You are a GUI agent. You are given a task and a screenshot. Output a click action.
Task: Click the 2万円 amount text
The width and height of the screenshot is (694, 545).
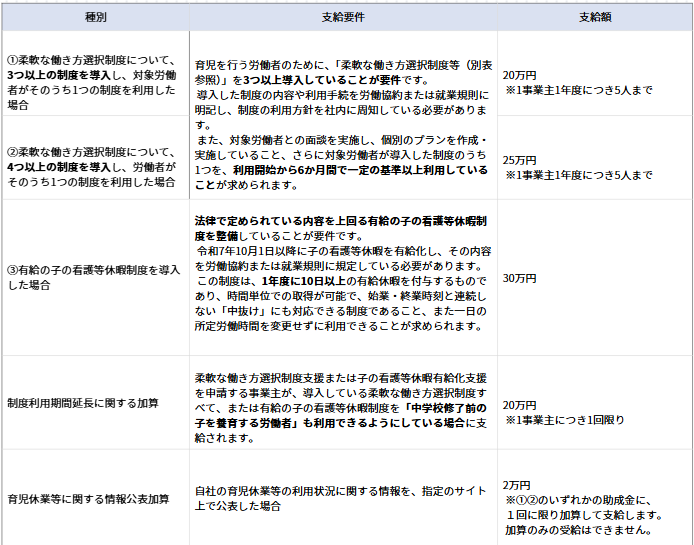[516, 484]
